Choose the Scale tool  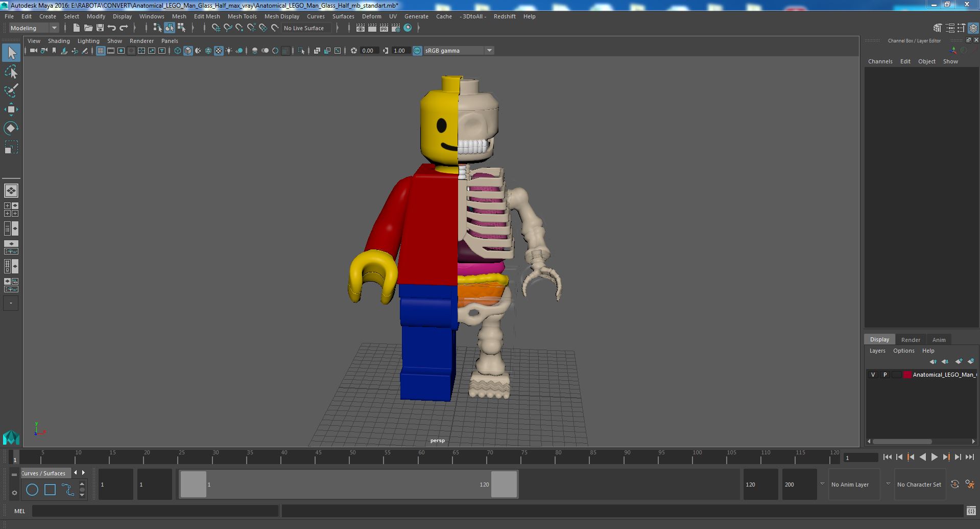[11, 147]
